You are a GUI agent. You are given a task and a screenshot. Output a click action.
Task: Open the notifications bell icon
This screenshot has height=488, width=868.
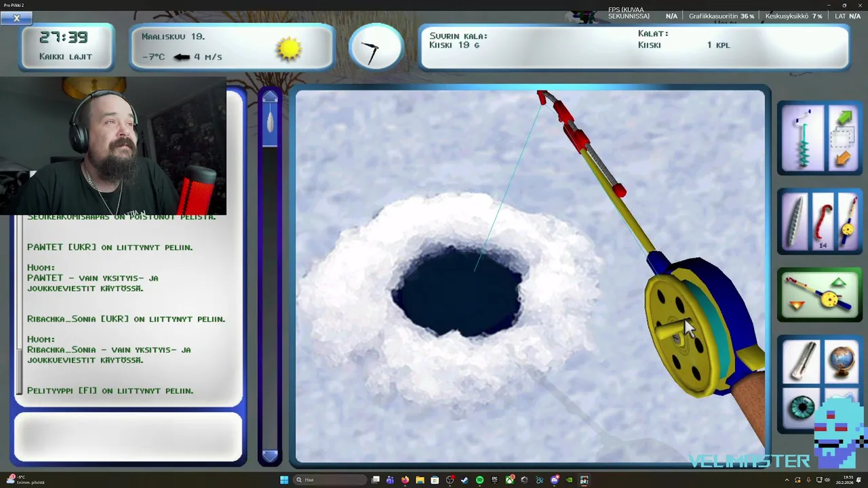point(859,480)
